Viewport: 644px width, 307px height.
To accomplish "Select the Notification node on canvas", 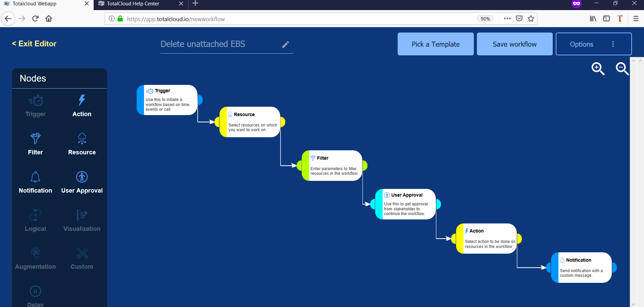I will [581, 267].
